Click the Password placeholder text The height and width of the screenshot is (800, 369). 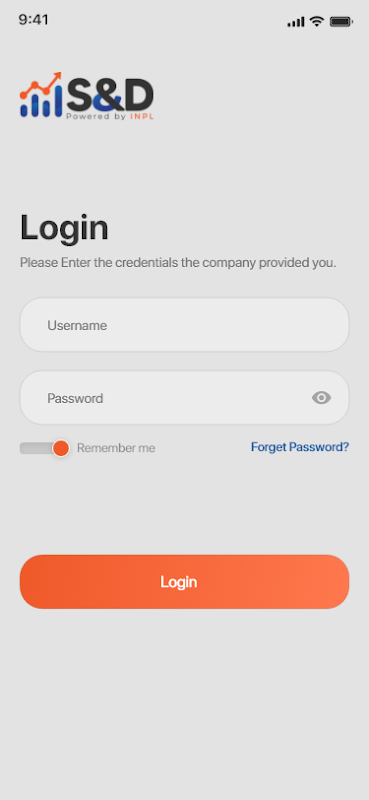(x=75, y=398)
